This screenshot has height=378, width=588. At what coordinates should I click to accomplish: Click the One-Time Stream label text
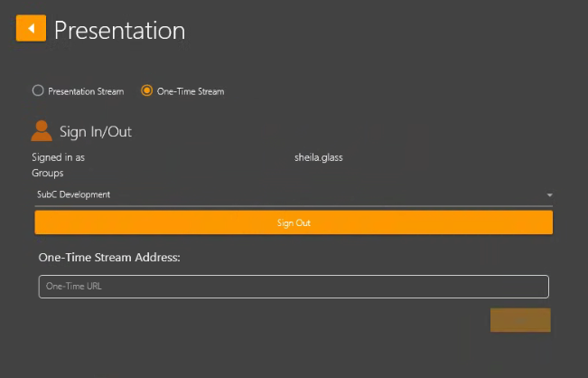coord(190,91)
